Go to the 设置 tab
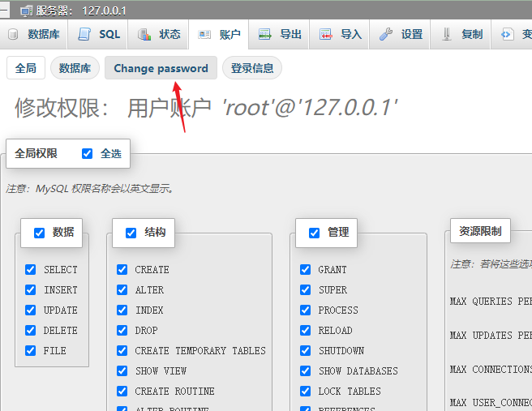532x411 pixels. 400,34
